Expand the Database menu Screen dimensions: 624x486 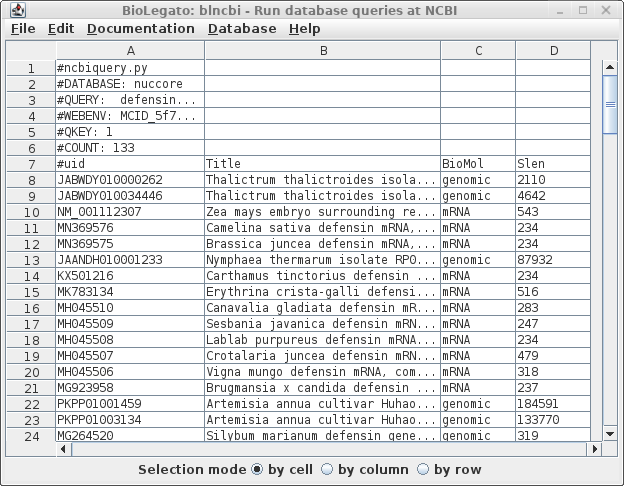pos(242,29)
